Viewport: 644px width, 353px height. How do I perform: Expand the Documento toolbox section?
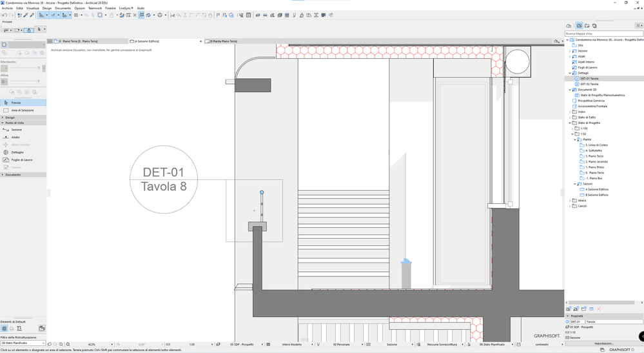(13, 175)
